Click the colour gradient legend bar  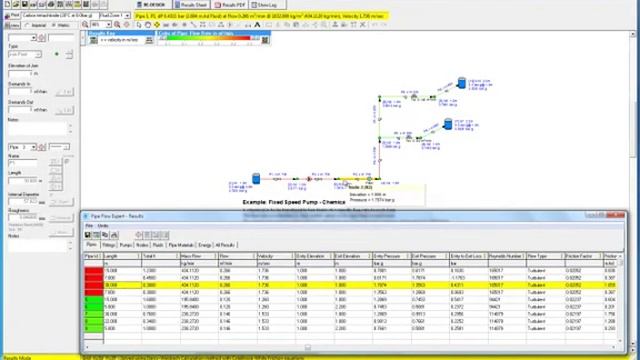209,38
